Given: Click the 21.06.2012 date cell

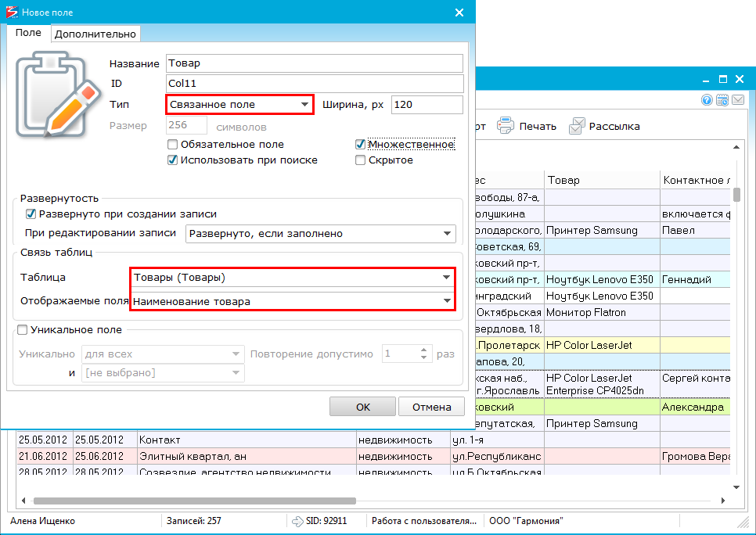Looking at the screenshot, I should coord(45,457).
